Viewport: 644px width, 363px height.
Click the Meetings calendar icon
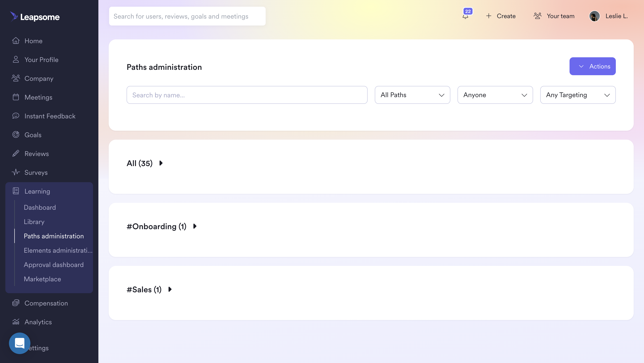point(16,97)
